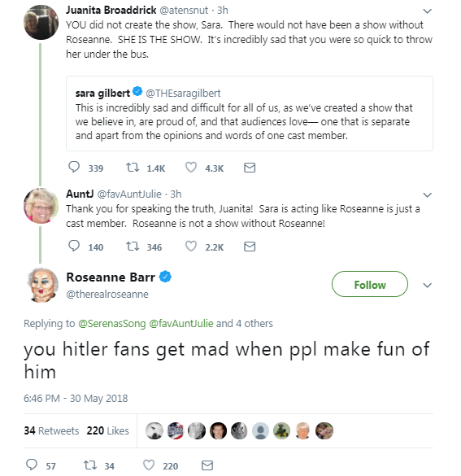The image size is (461, 476).
Task: Follow Roseanne Barr
Action: pyautogui.click(x=370, y=284)
